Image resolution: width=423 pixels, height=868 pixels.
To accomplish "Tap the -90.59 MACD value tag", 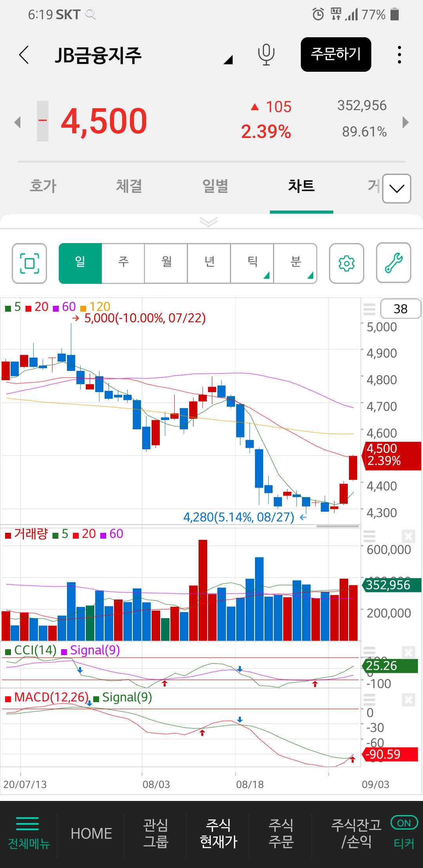I will coord(390,754).
